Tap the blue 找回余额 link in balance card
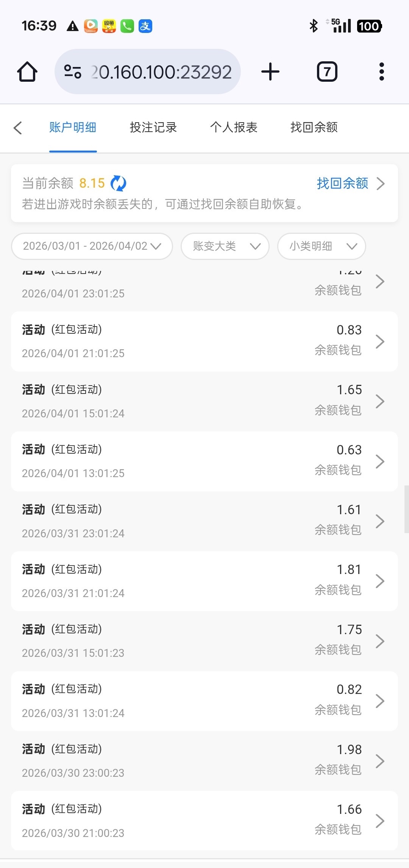409x868 pixels. [x=342, y=184]
